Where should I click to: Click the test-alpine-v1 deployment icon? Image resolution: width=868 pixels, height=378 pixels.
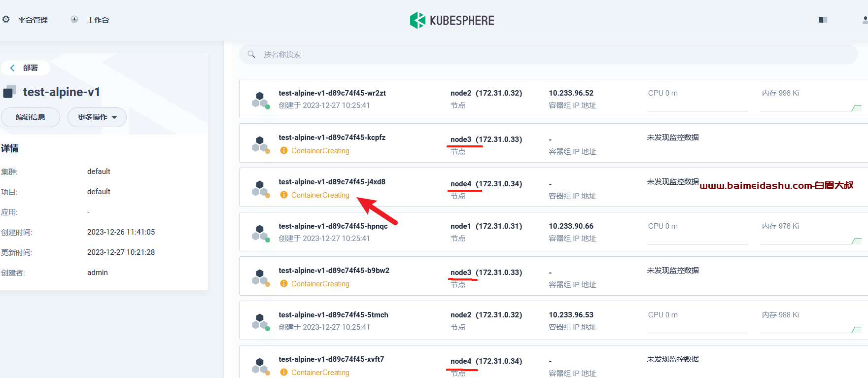[10, 92]
